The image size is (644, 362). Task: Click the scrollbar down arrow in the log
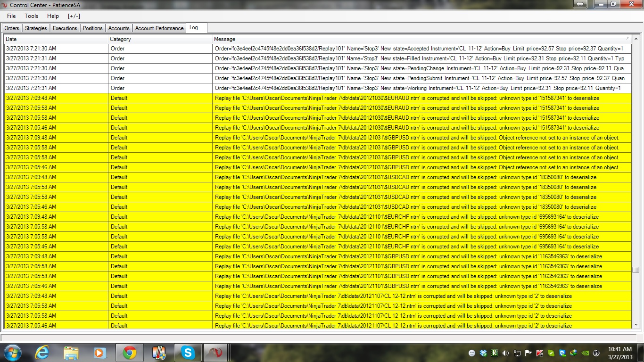click(636, 325)
